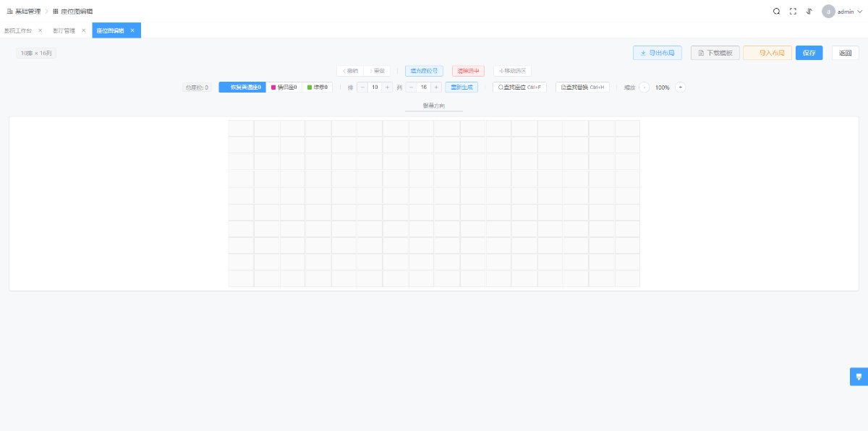Close the 影厅管理 tab
This screenshot has height=431, width=868.
[84, 30]
